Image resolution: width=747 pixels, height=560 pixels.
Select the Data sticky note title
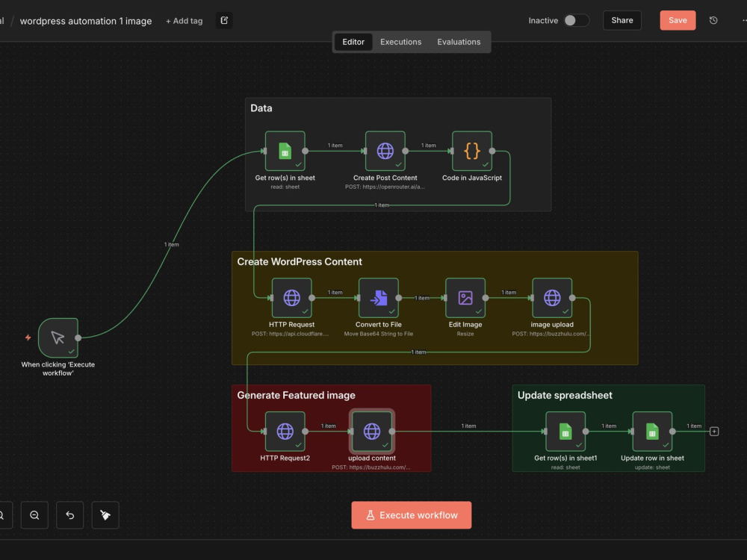pos(261,108)
